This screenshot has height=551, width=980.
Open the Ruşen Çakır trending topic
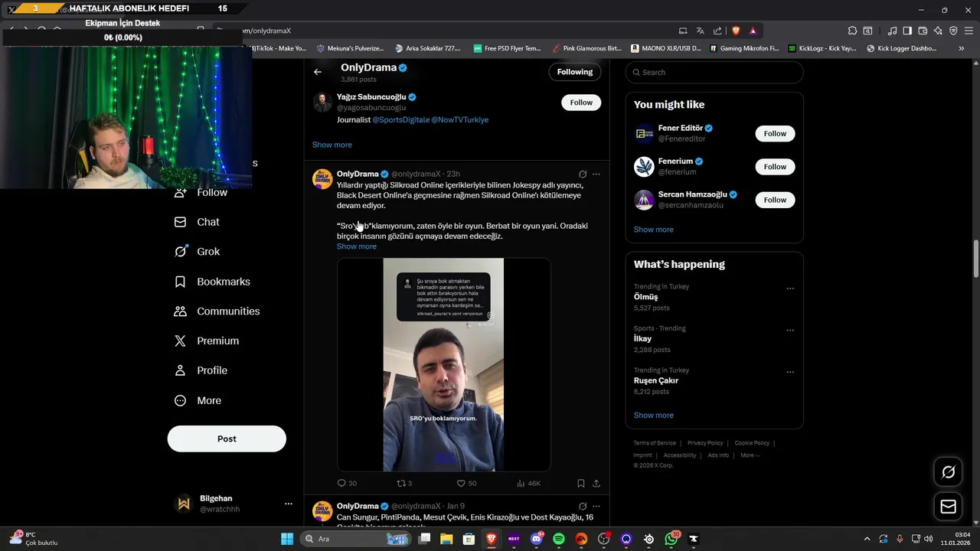(x=656, y=381)
